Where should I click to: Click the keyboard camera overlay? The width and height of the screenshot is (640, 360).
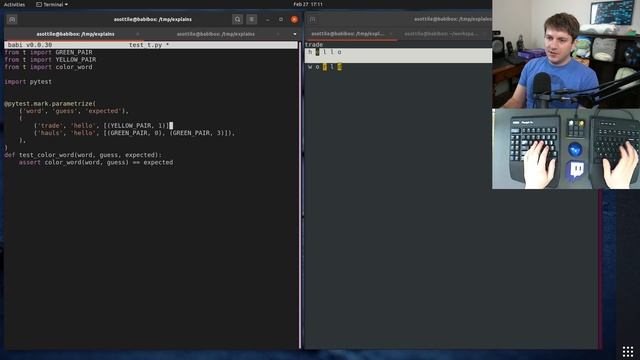(566, 149)
